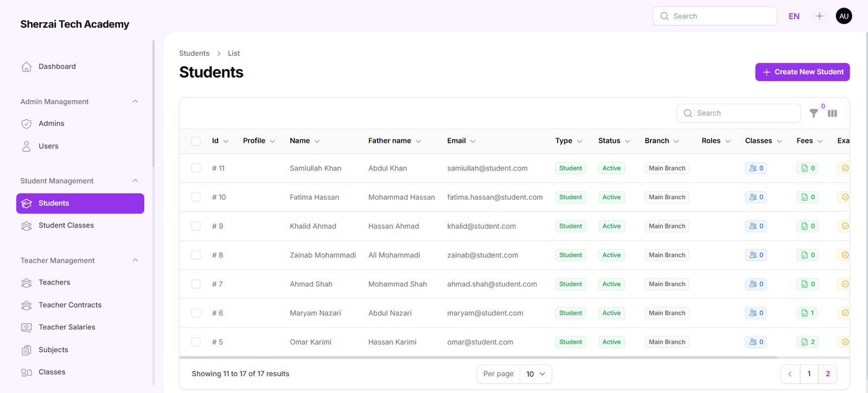This screenshot has width=868, height=393.
Task: Open the AU user avatar menu
Action: 844,16
